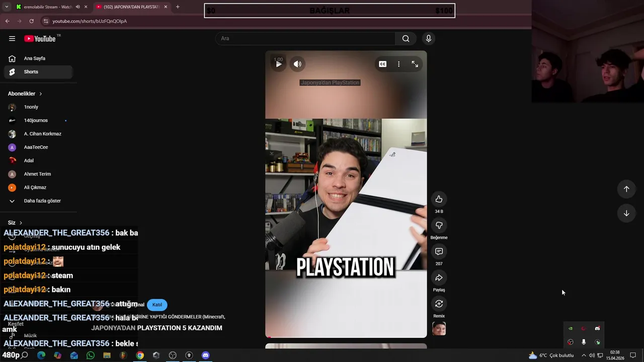Mute the Short's volume speaker
Viewport: 644px width, 362px height.
pyautogui.click(x=298, y=64)
